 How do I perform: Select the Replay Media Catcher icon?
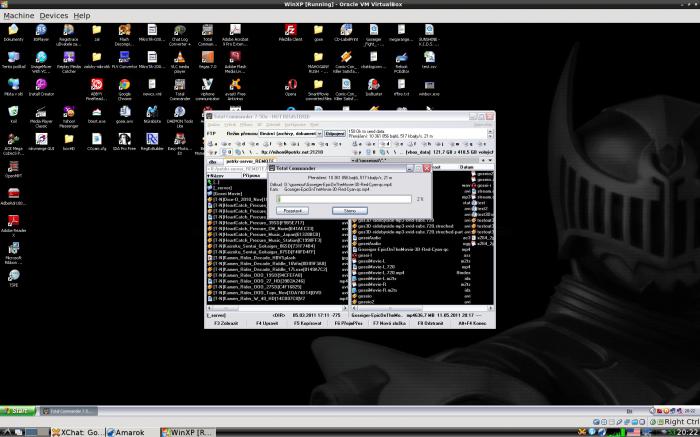(x=69, y=58)
